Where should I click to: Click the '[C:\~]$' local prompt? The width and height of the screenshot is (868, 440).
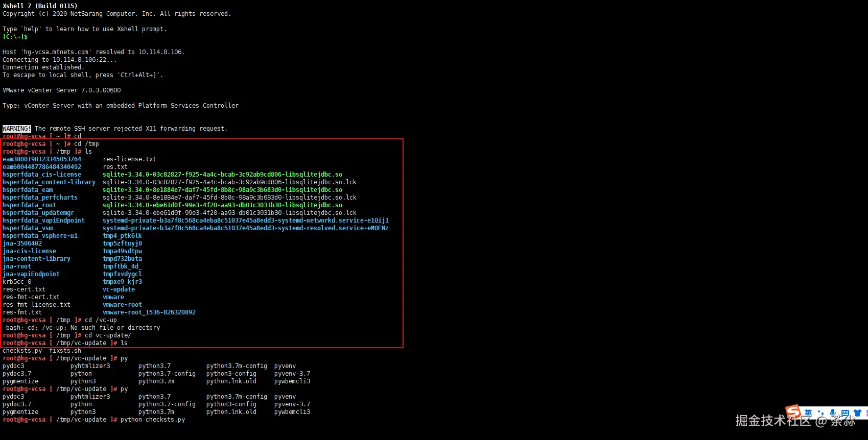(15, 37)
